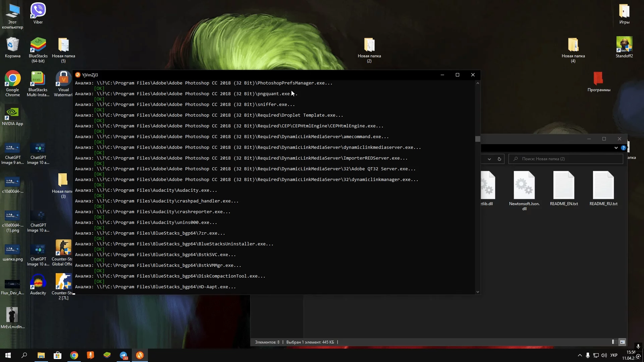Click the Explorer search field
The height and width of the screenshot is (362, 644).
(x=567, y=159)
